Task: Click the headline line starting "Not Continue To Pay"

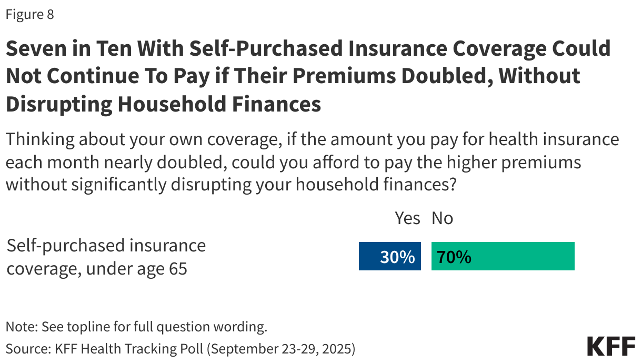Action: pyautogui.click(x=293, y=76)
